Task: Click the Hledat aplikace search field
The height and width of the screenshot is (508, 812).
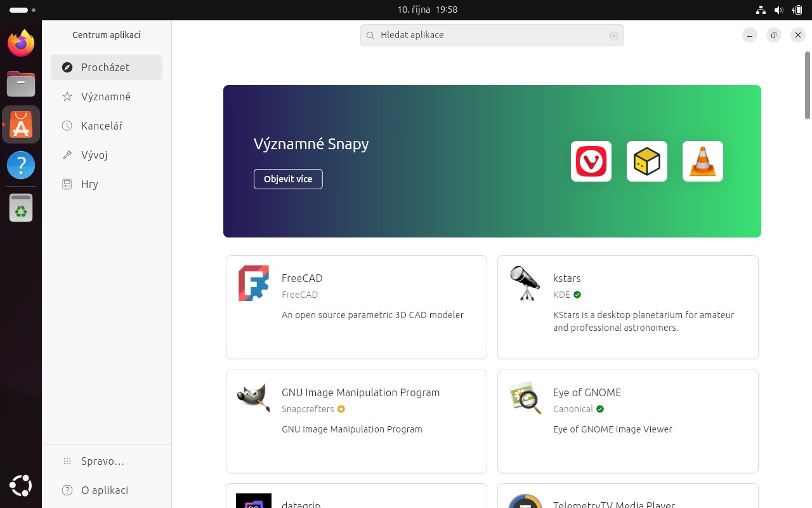Action: coord(492,36)
